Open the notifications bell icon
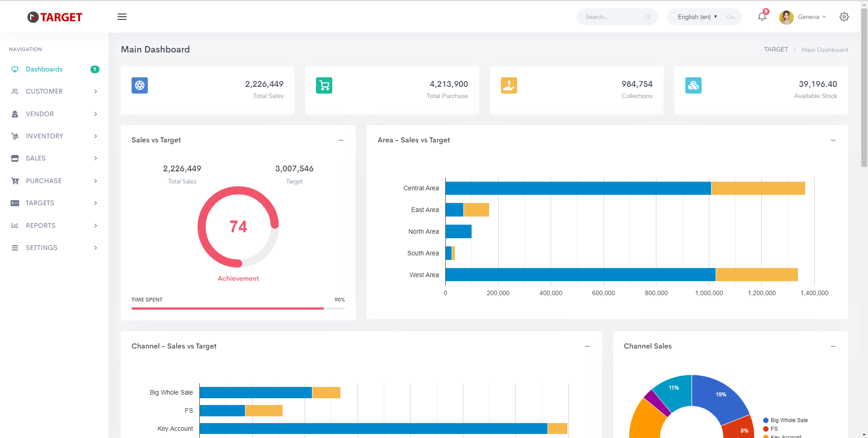This screenshot has width=868, height=438. [762, 17]
